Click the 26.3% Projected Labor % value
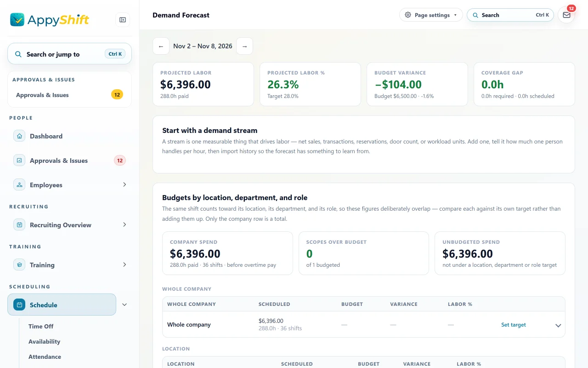Image resolution: width=588 pixels, height=368 pixels. [283, 85]
